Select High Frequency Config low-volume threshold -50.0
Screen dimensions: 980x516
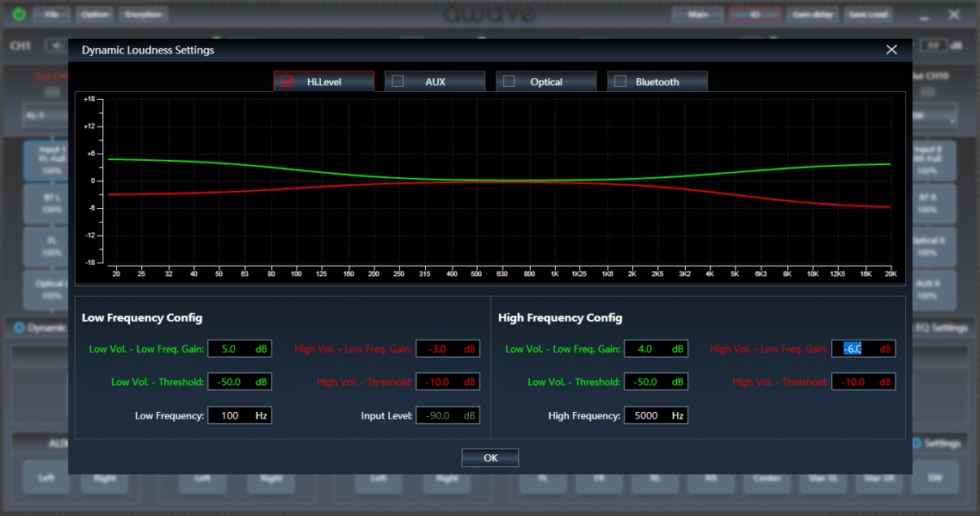tap(656, 382)
